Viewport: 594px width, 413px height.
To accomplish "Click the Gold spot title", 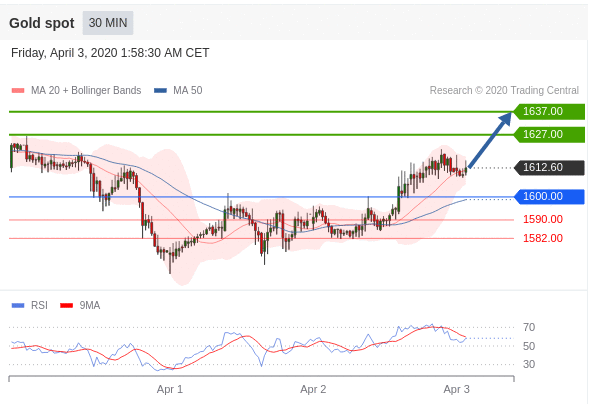I will click(42, 23).
